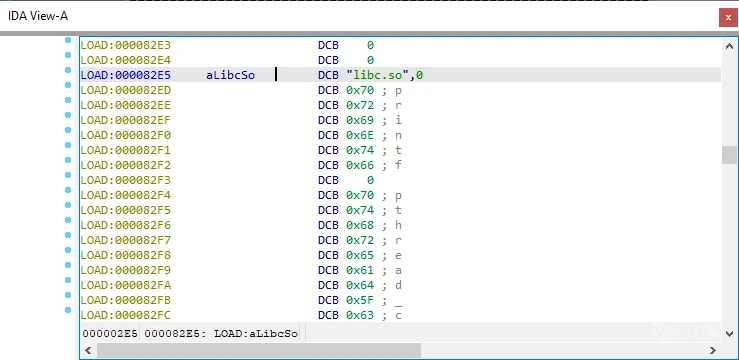
Task: Click the 0x69 byte value
Action: pyautogui.click(x=360, y=120)
